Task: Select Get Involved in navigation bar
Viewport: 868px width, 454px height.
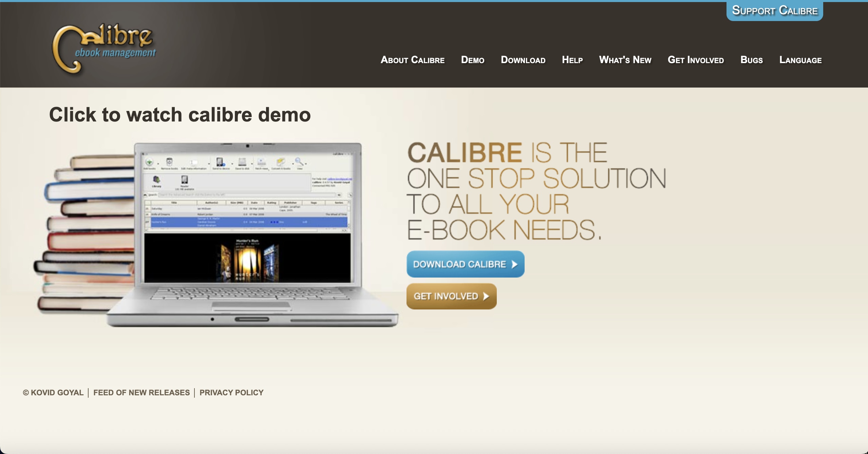Action: (696, 60)
